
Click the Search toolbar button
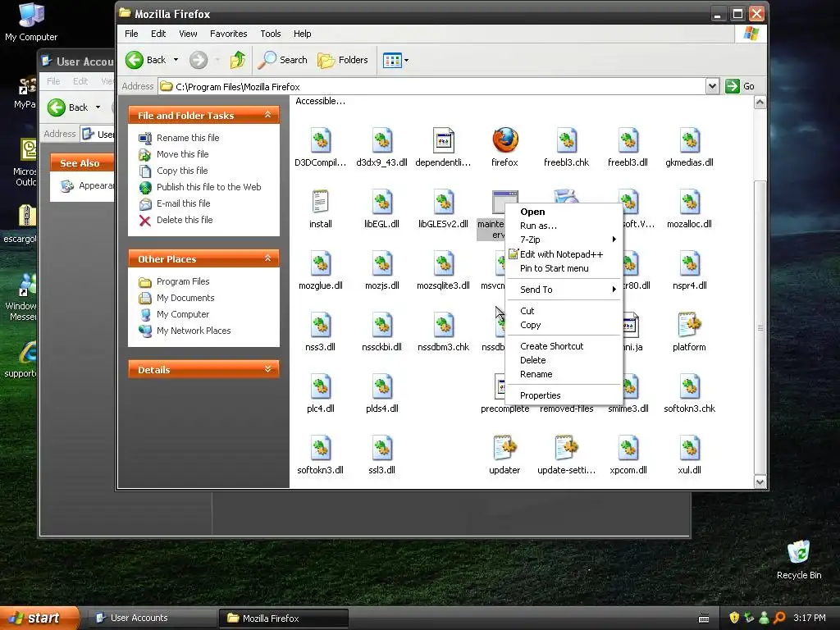click(282, 60)
